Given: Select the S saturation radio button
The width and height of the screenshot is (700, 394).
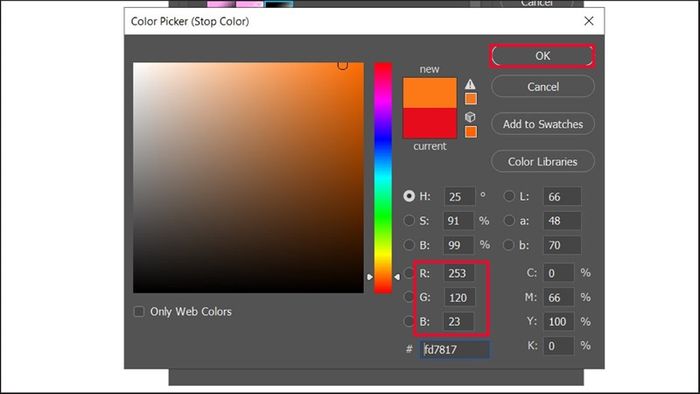Looking at the screenshot, I should click(x=409, y=220).
